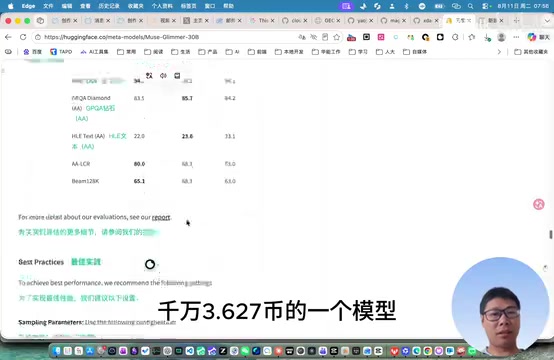Open the App Store from the Dock
This screenshot has height=360, width=554.
coord(90,350)
